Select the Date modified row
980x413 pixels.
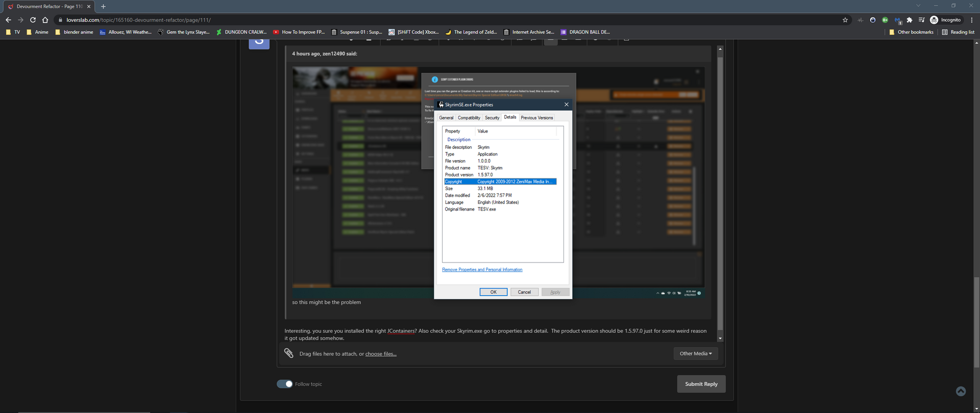[x=500, y=195]
